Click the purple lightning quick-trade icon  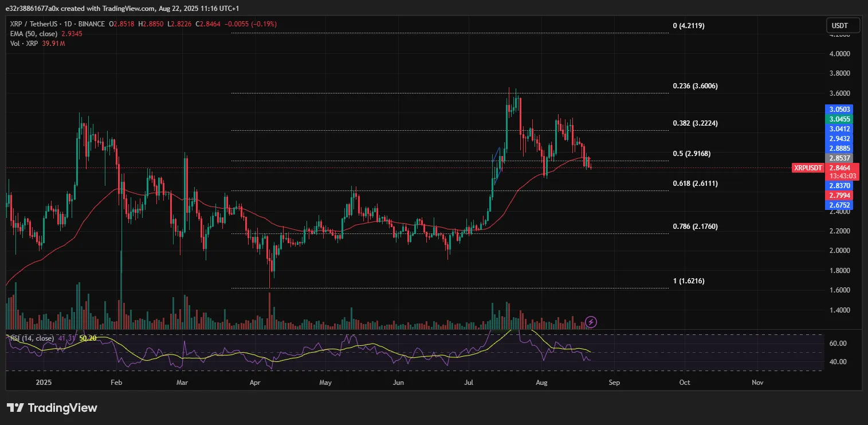point(591,322)
